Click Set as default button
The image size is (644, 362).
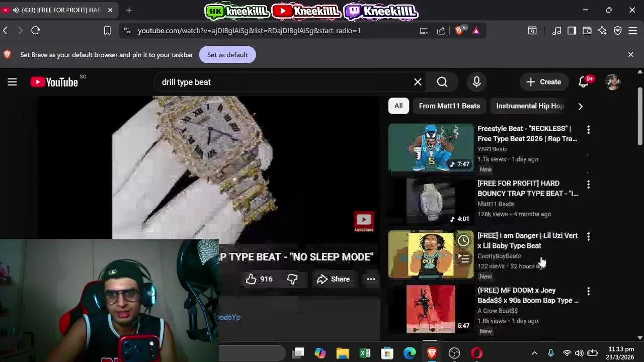click(x=227, y=55)
